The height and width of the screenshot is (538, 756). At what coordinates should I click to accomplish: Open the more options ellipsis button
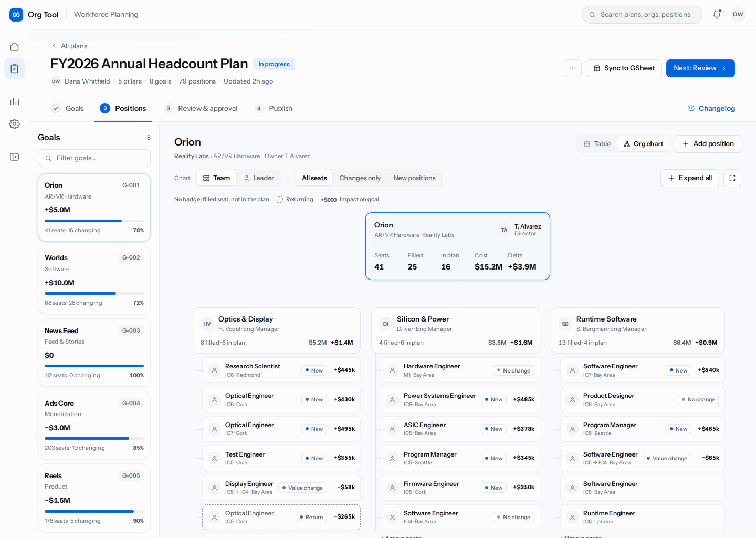click(x=572, y=68)
